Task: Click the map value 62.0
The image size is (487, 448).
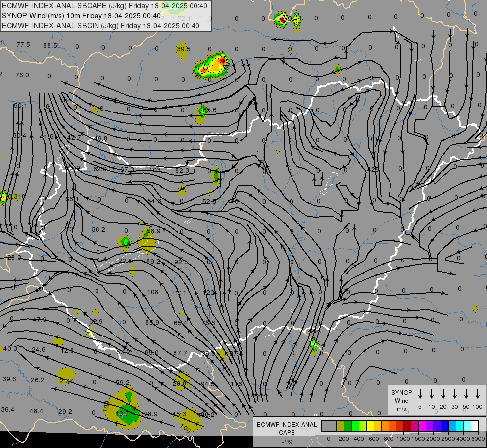Action: [100, 169]
